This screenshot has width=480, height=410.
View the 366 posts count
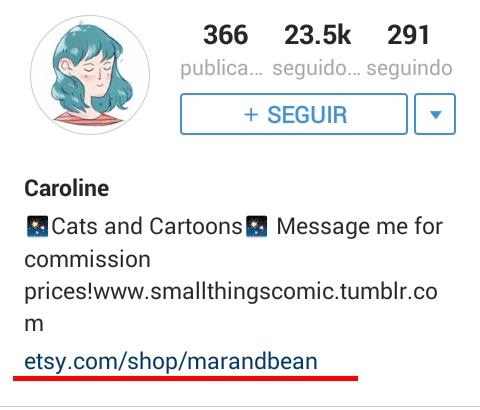coord(226,35)
